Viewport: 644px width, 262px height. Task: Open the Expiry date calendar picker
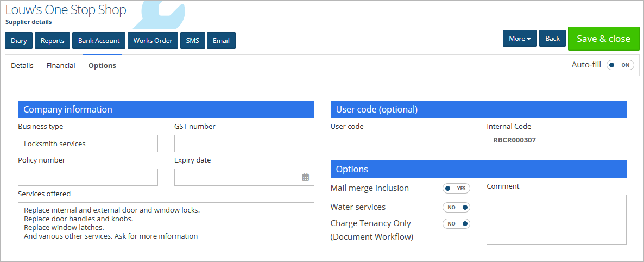(306, 177)
